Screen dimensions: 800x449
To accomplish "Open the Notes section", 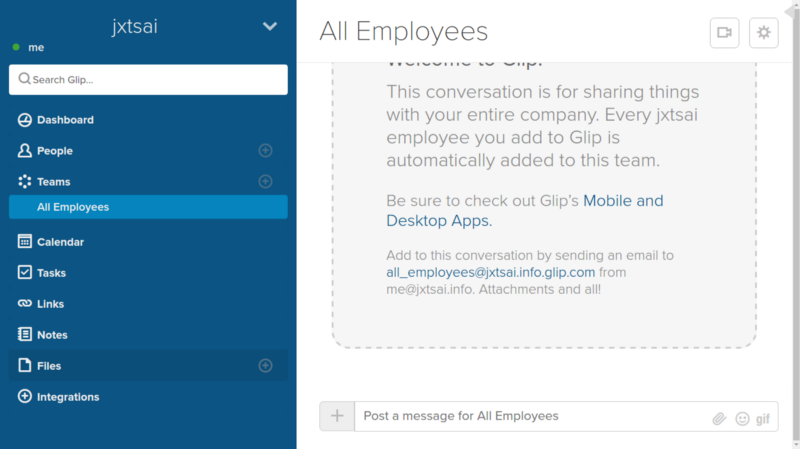I will point(52,335).
